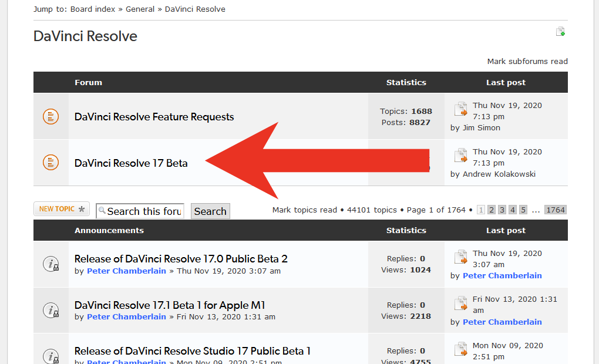Open Peter Chamberlain author link under Apple M1 topic

pos(126,317)
